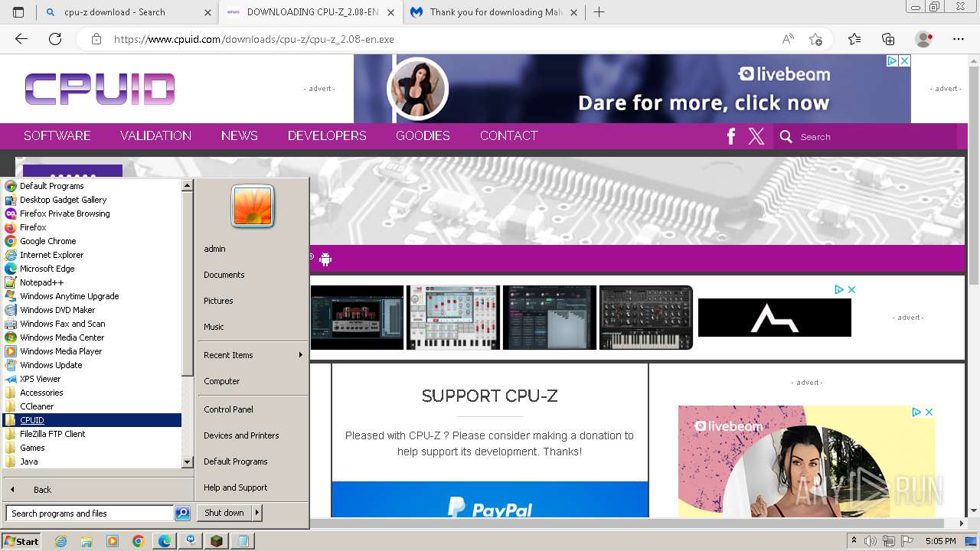980x551 pixels.
Task: Open the CONTACT navigation item
Action: [509, 135]
